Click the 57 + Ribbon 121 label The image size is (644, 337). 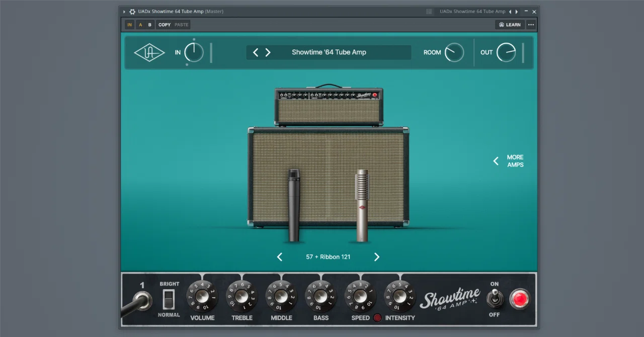[328, 257]
